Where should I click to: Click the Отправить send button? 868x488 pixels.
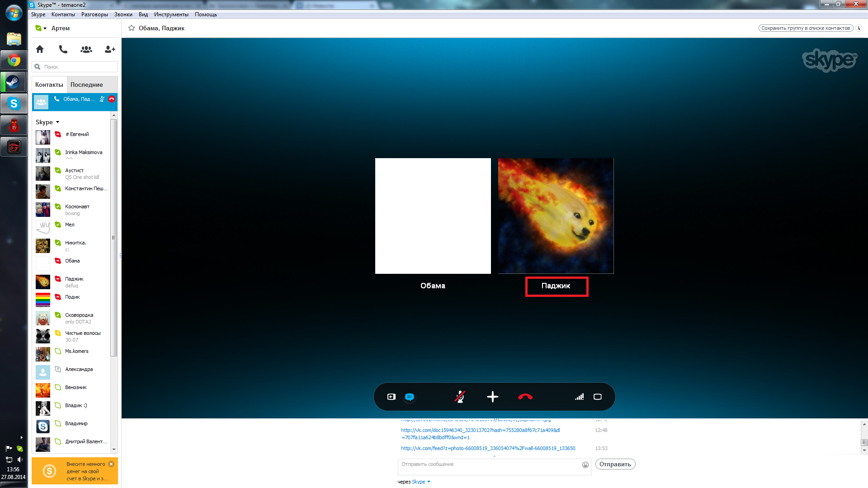tap(615, 464)
